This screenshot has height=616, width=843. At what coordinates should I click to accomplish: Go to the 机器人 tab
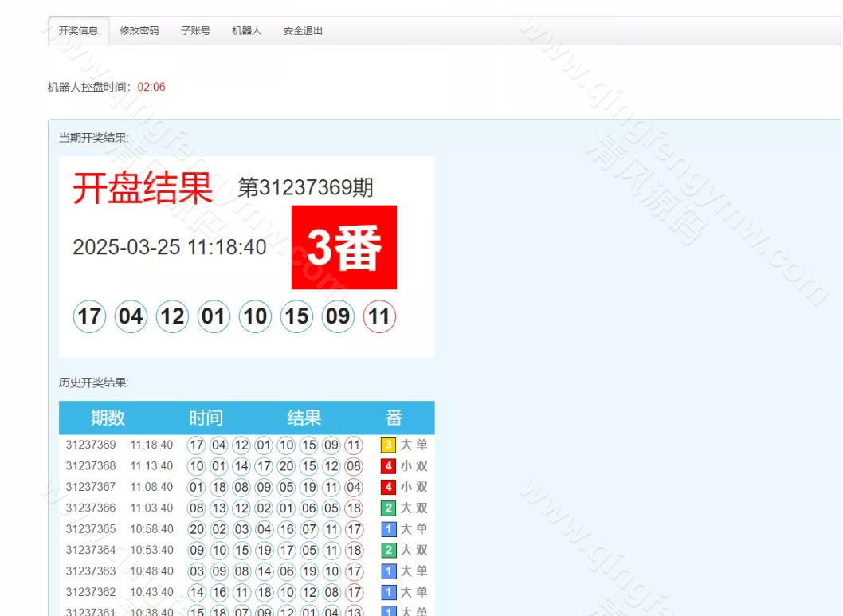click(x=247, y=31)
